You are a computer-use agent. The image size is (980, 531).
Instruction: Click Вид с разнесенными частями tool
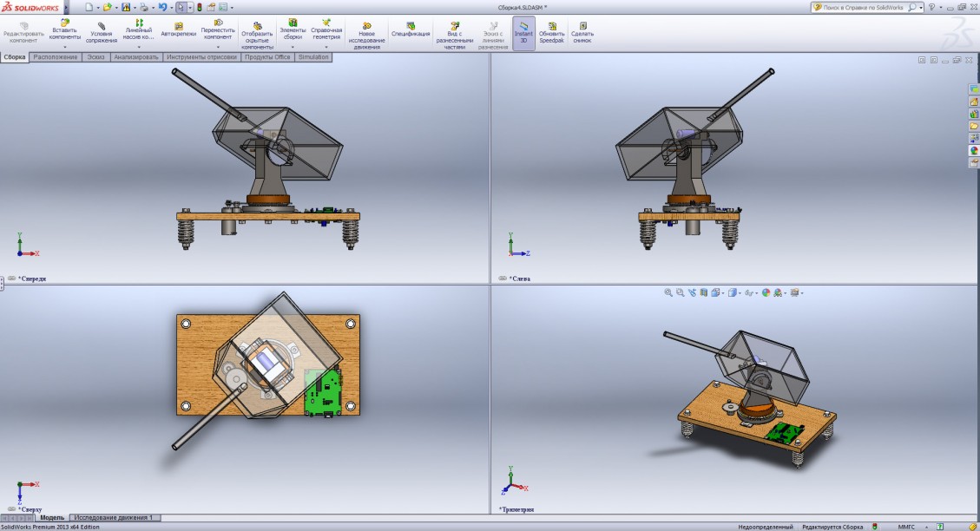(x=454, y=36)
